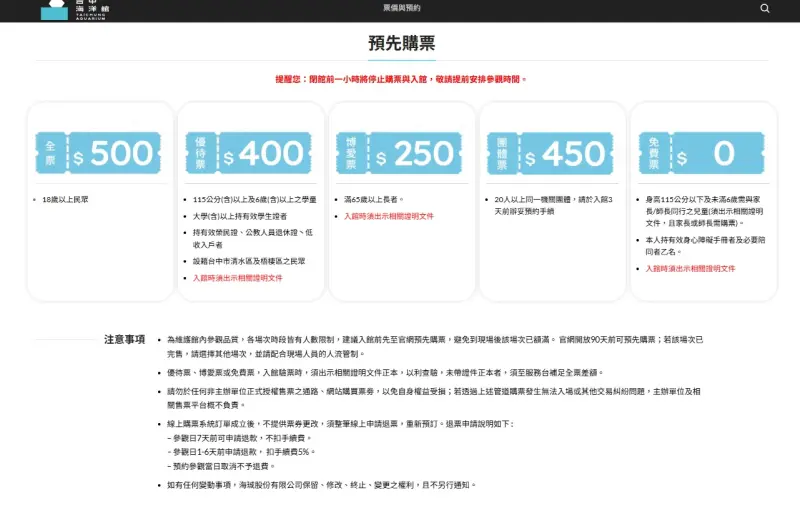Click 如有任何變動事項 note
This screenshot has height=511, width=800.
(x=321, y=485)
